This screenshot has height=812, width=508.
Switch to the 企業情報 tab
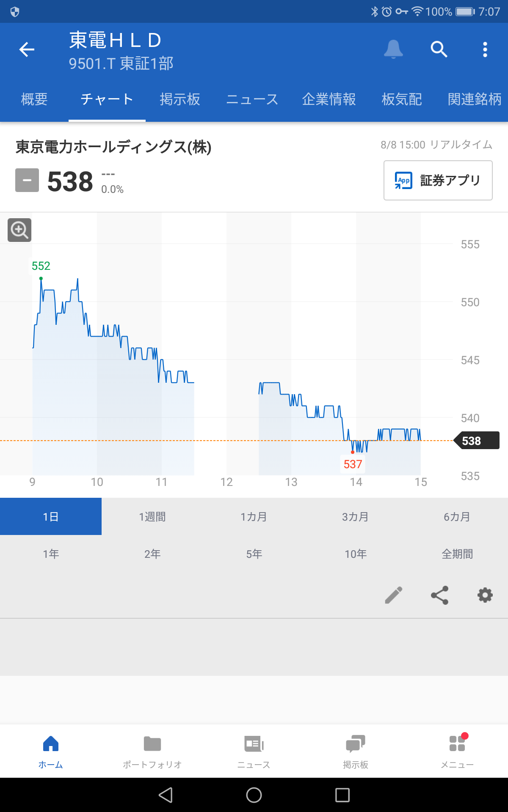click(x=329, y=99)
